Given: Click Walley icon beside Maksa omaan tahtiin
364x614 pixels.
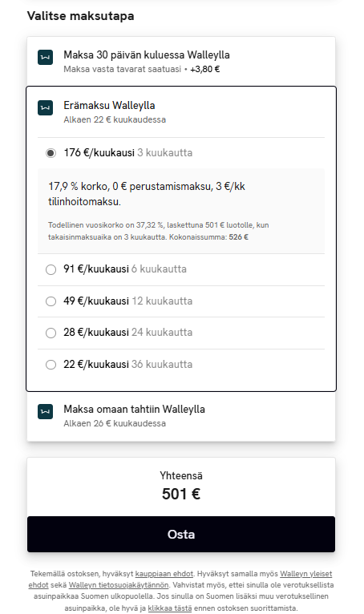Looking at the screenshot, I should pos(45,411).
